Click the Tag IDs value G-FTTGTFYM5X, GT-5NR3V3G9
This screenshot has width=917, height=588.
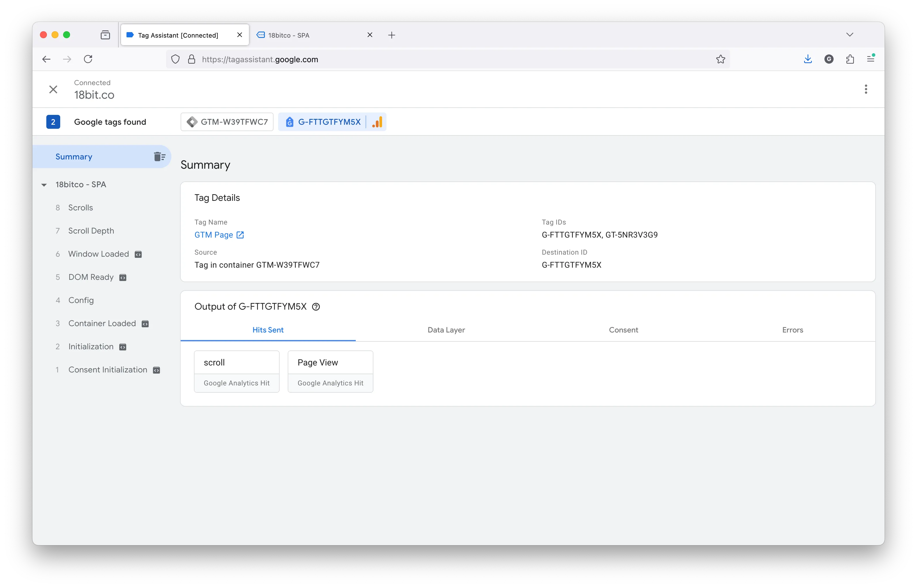(x=600, y=235)
